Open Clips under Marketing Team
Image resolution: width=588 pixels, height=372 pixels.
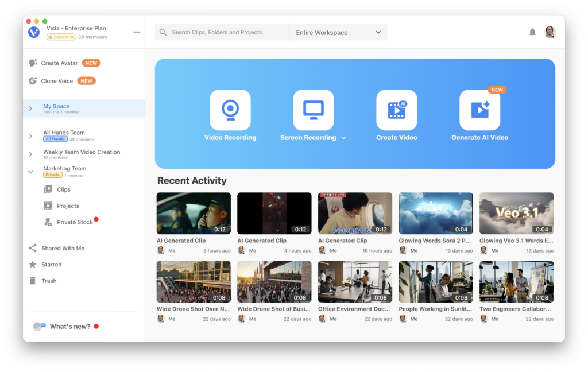point(63,189)
